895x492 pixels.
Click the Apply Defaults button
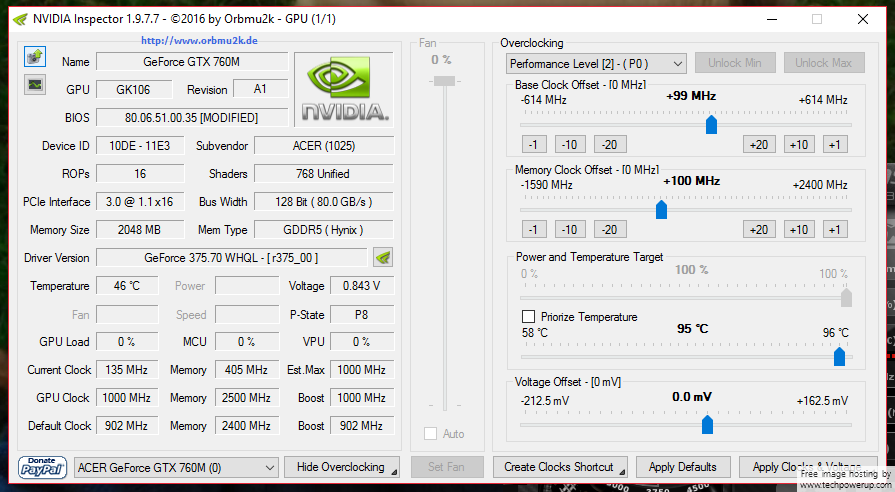pos(683,467)
